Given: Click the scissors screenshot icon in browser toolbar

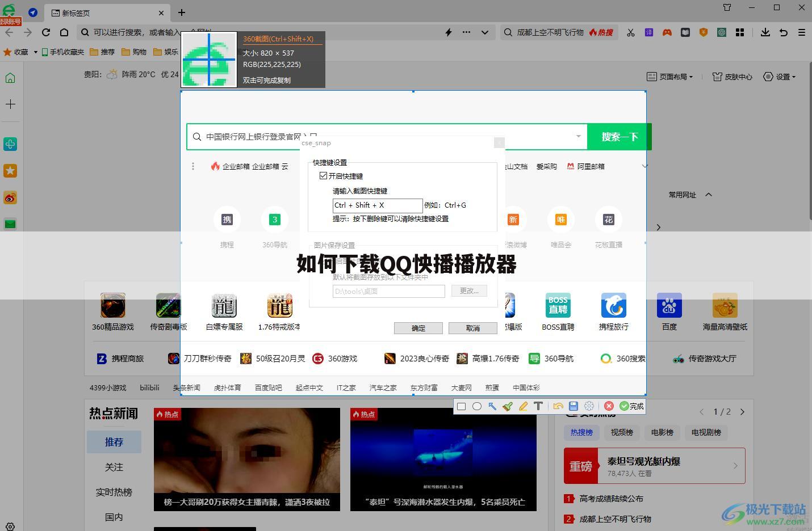Looking at the screenshot, I should click(x=631, y=32).
